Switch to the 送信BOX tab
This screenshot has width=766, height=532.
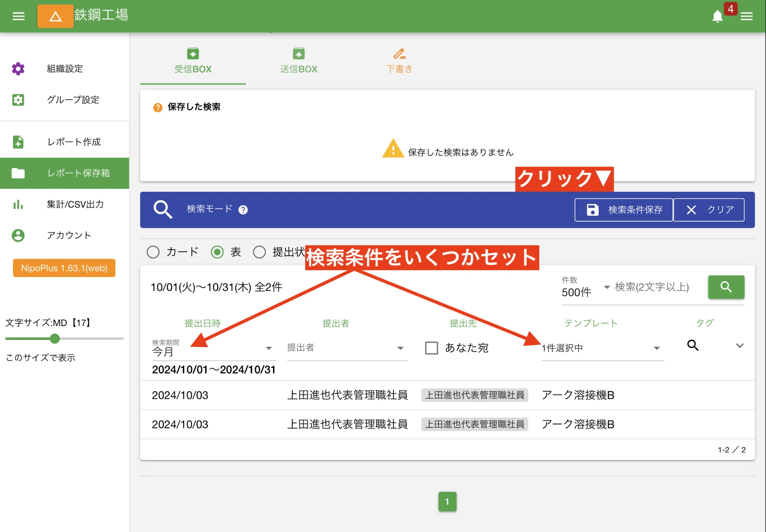[298, 61]
